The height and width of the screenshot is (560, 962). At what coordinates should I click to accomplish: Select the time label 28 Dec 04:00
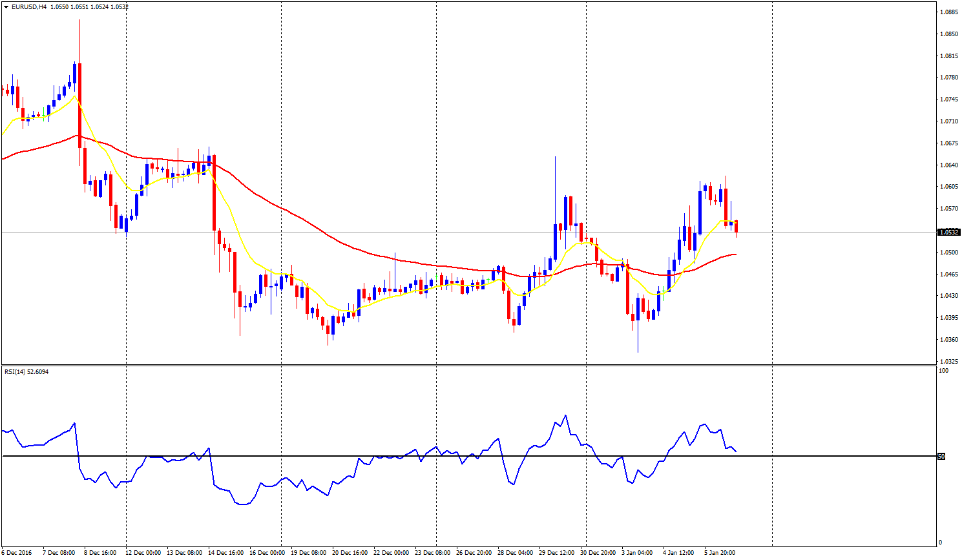click(x=516, y=553)
